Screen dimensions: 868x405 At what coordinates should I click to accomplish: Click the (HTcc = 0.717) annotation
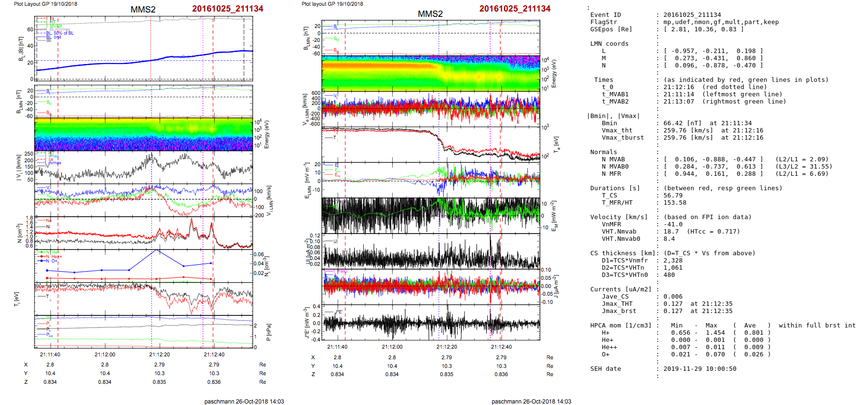pos(713,232)
